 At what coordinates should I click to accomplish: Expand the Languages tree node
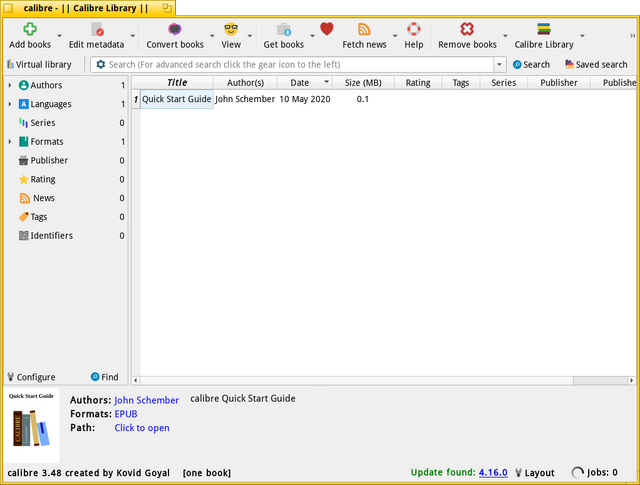click(x=10, y=104)
